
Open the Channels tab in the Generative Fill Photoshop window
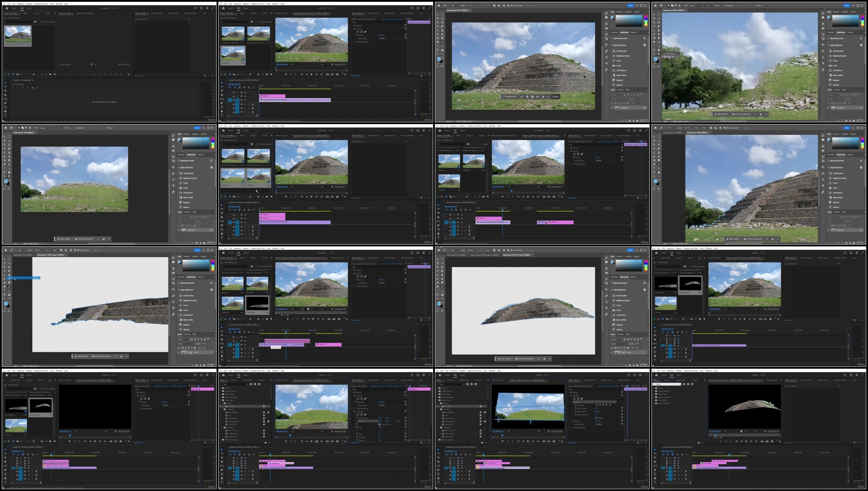point(620,90)
